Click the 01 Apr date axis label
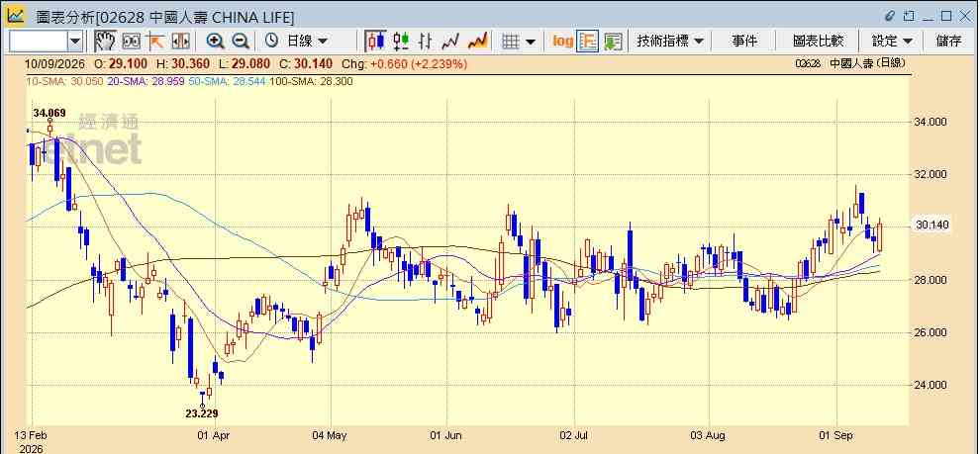The height and width of the screenshot is (454, 980). click(215, 434)
